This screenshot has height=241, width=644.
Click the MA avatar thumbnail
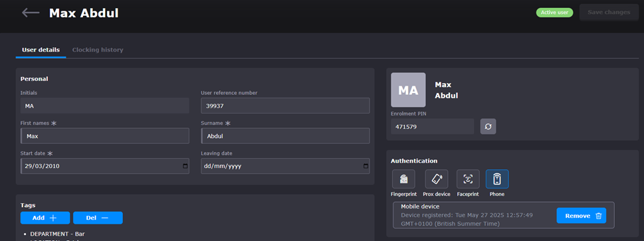[408, 90]
